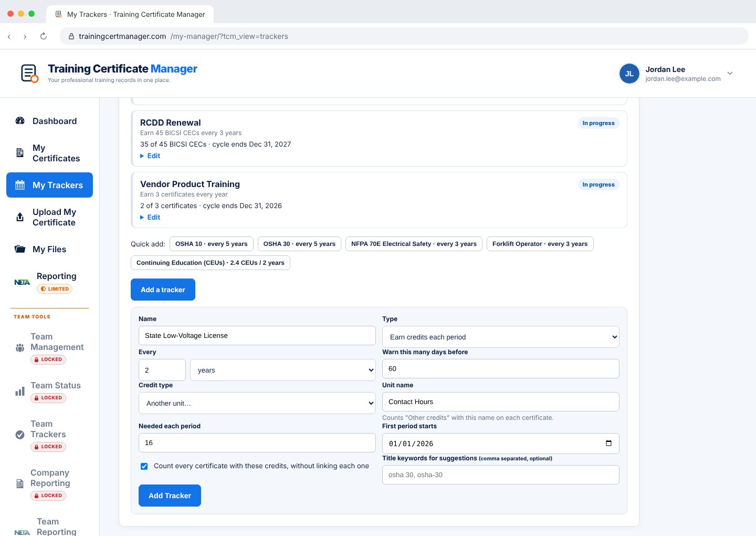Screen dimensions: 756x536
Task: Select My Trackers in sidebar
Action: 49,185
